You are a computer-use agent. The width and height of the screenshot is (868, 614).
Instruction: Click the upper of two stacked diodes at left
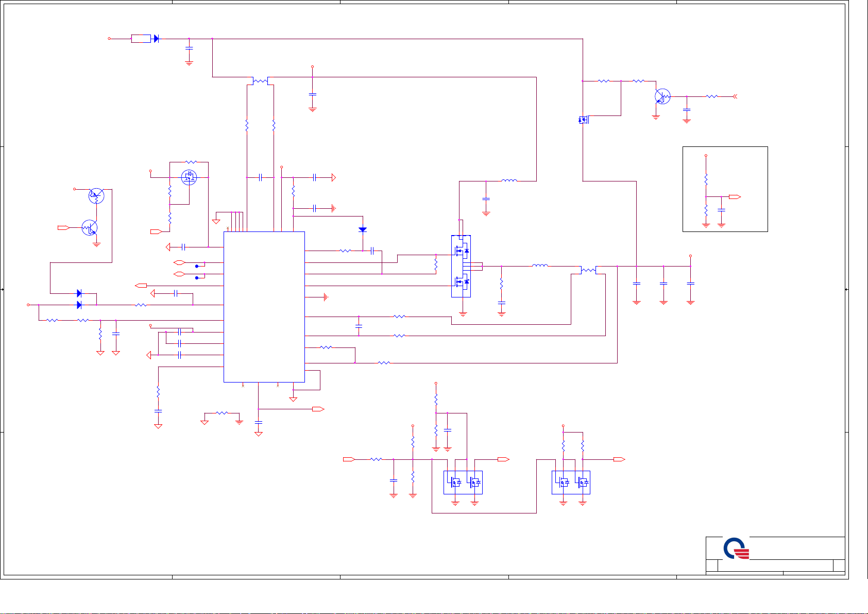[79, 293]
